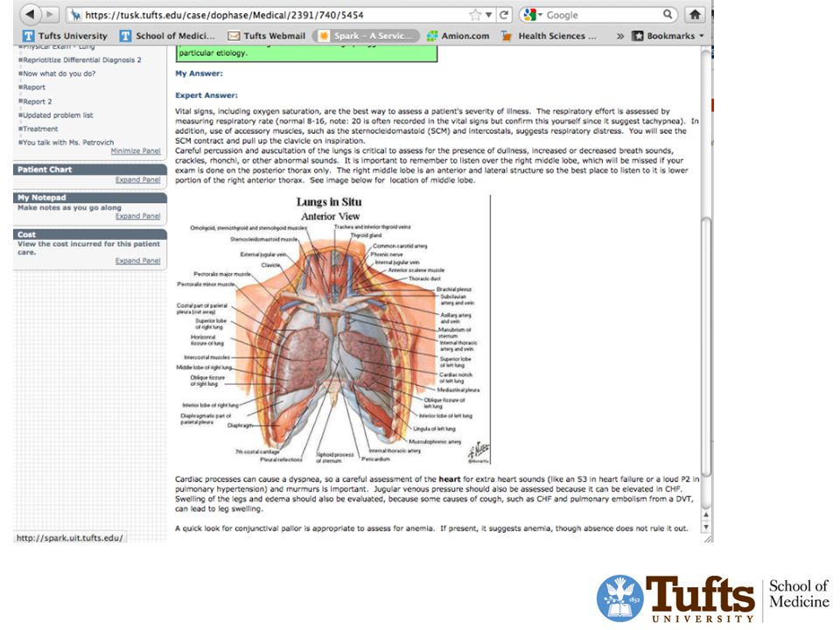Click the scrollbar down arrow
The height and width of the screenshot is (630, 840).
pyautogui.click(x=706, y=527)
